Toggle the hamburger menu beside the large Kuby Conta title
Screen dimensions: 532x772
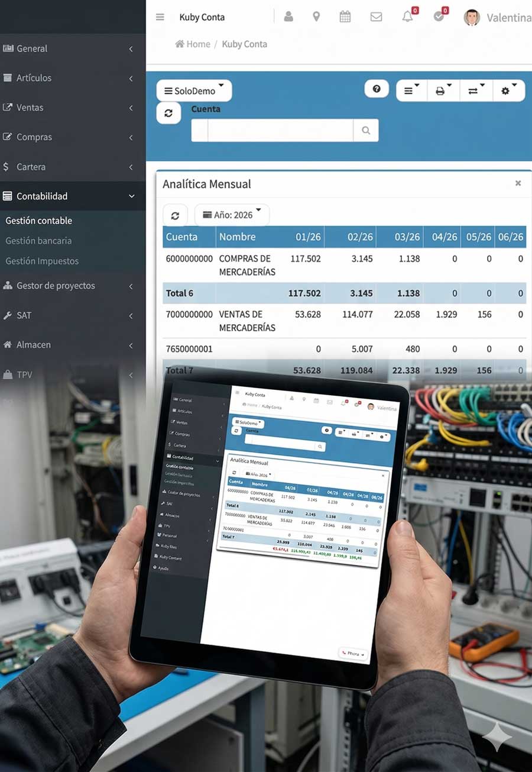[x=160, y=17]
